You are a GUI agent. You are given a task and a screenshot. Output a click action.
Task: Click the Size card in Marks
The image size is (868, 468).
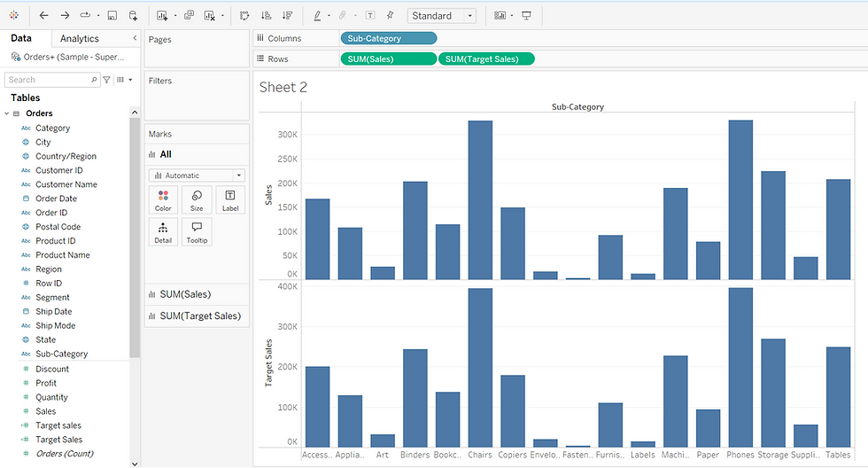tap(197, 200)
